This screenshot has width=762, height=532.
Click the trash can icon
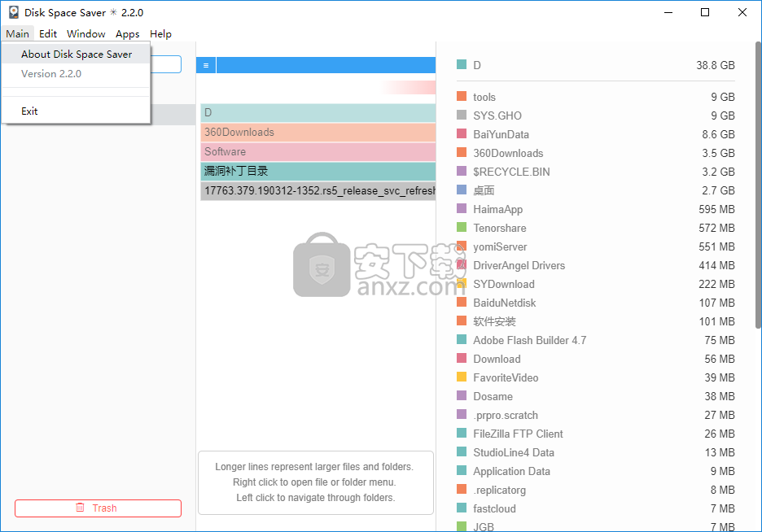80,508
